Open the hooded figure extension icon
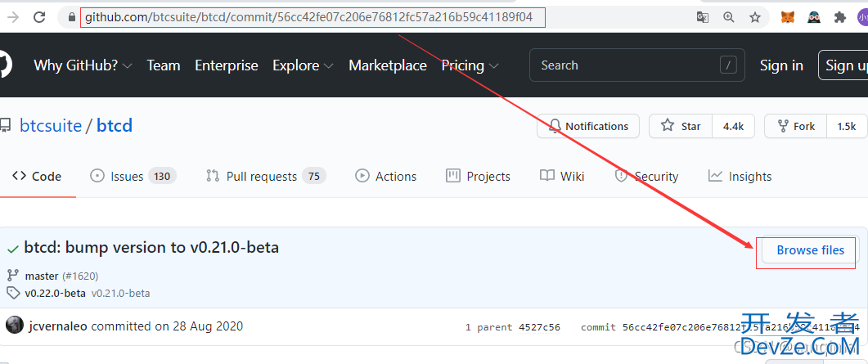Screen dimensions: 868x364 tap(814, 18)
